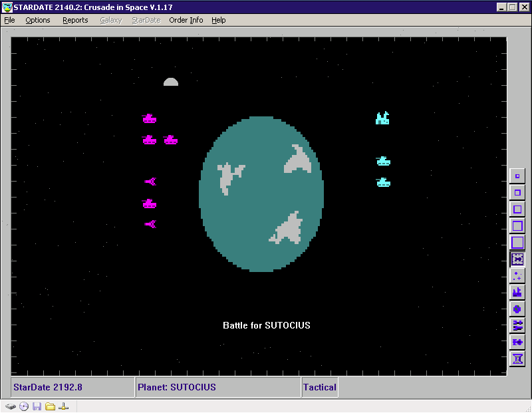The image size is (532, 413).
Task: Click the cyan factory building
Action: tap(382, 118)
